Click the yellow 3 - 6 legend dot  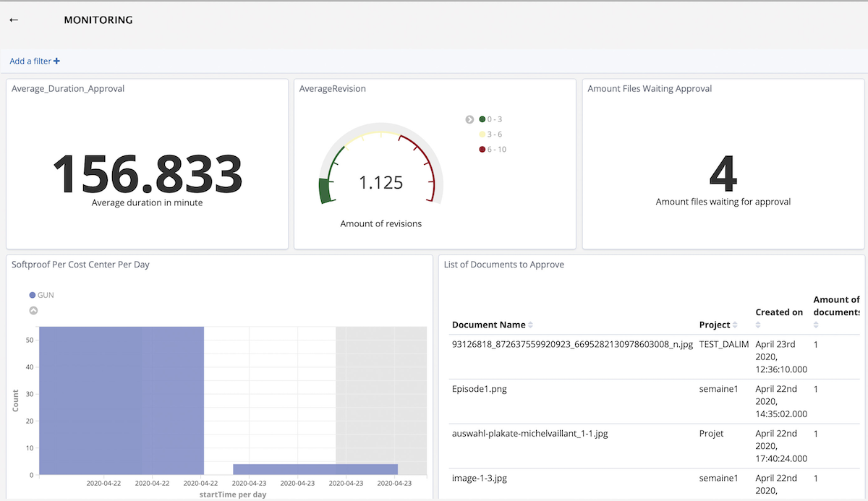pyautogui.click(x=482, y=134)
